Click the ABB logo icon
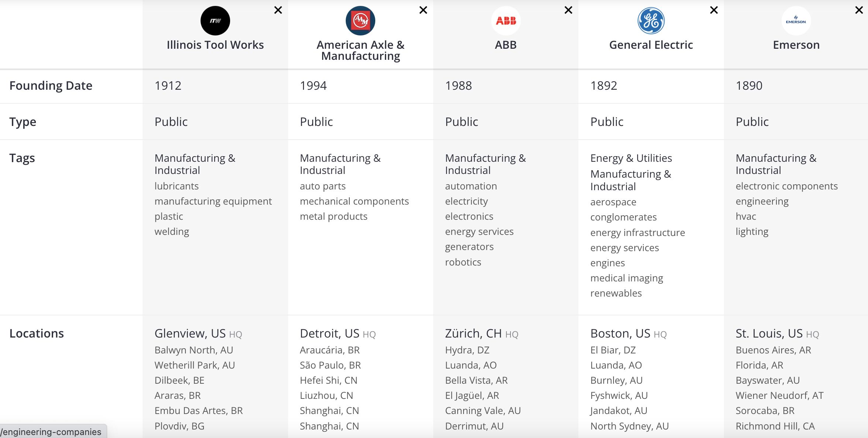Image resolution: width=868 pixels, height=438 pixels. [506, 21]
